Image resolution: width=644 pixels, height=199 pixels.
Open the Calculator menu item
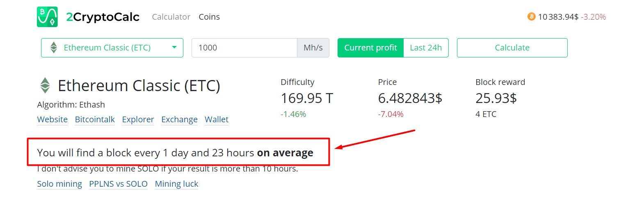171,17
